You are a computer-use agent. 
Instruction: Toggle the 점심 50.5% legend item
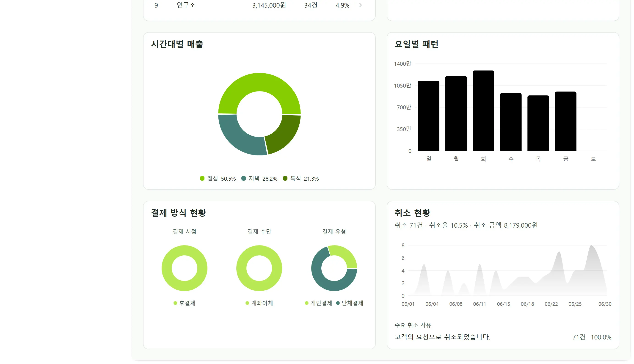tap(218, 179)
